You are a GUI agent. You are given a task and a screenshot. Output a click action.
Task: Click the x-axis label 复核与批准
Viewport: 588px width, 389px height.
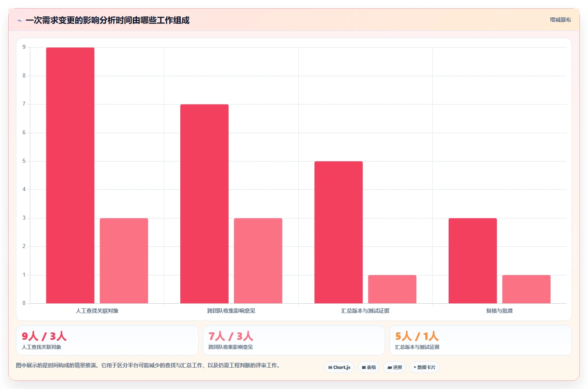(499, 311)
